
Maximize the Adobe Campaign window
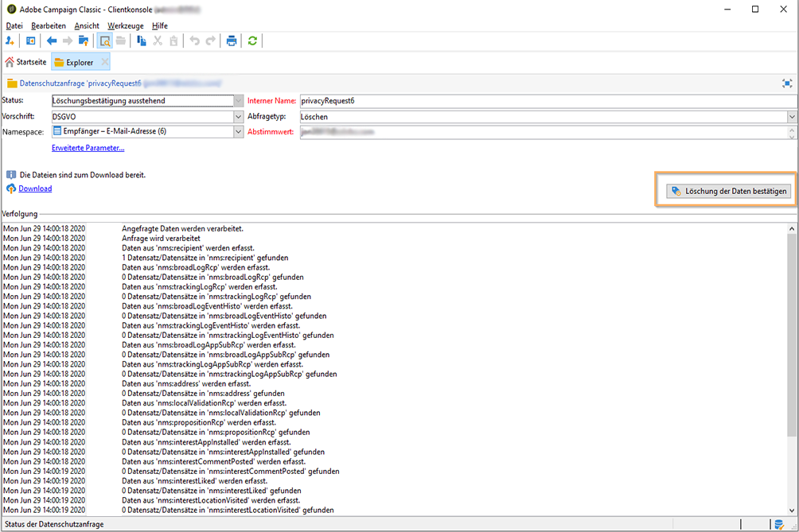[755, 10]
